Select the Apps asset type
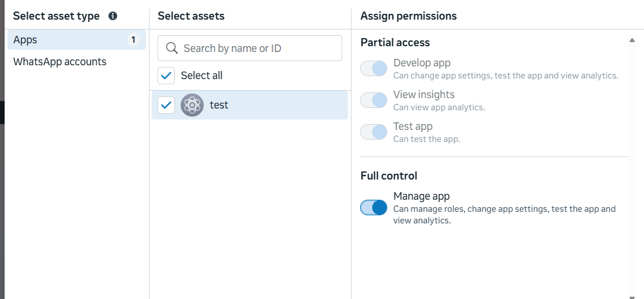Image resolution: width=644 pixels, height=299 pixels. pyautogui.click(x=25, y=40)
